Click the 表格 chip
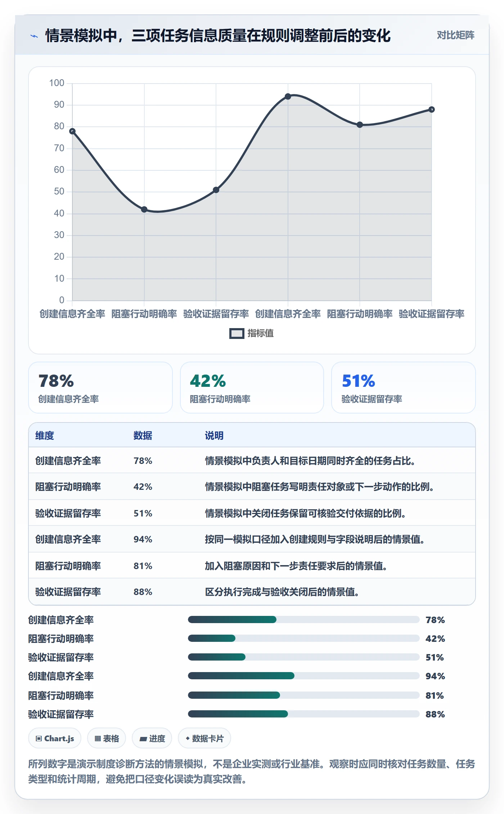Viewport: 504px width, 814px height. 107,738
